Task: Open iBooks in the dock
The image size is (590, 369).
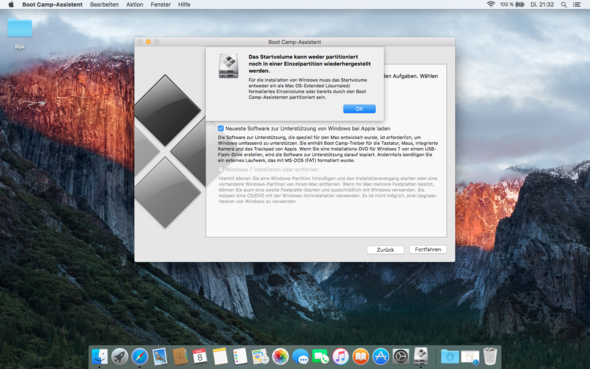Action: [x=360, y=356]
